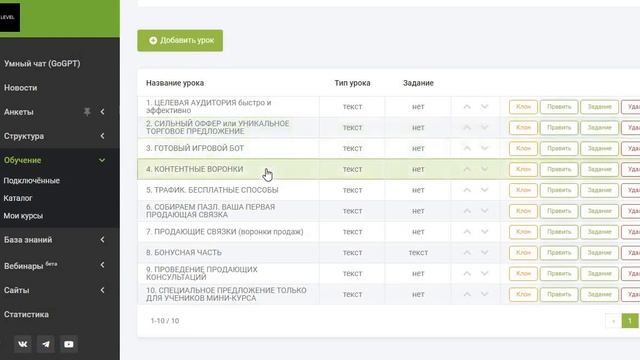Expand the Анкеты sidebar section chevron

102,111
